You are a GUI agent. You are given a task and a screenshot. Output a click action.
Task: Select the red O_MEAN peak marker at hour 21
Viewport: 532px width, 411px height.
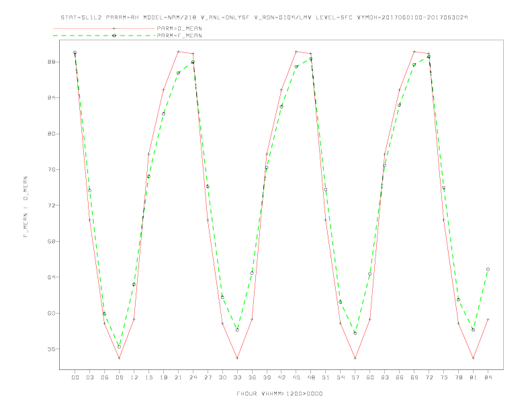(178, 52)
